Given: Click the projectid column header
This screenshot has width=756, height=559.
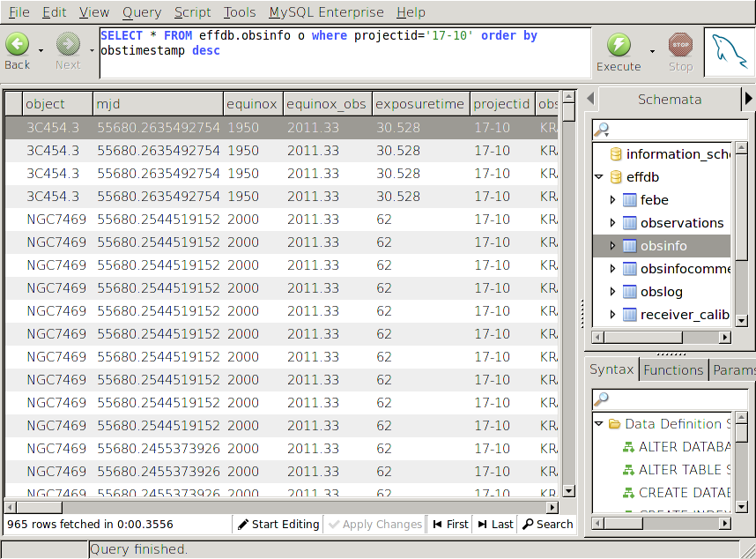Looking at the screenshot, I should [x=502, y=104].
